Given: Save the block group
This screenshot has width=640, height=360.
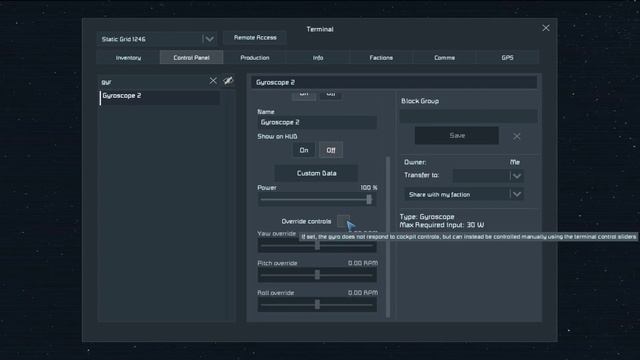Looking at the screenshot, I should point(457,136).
